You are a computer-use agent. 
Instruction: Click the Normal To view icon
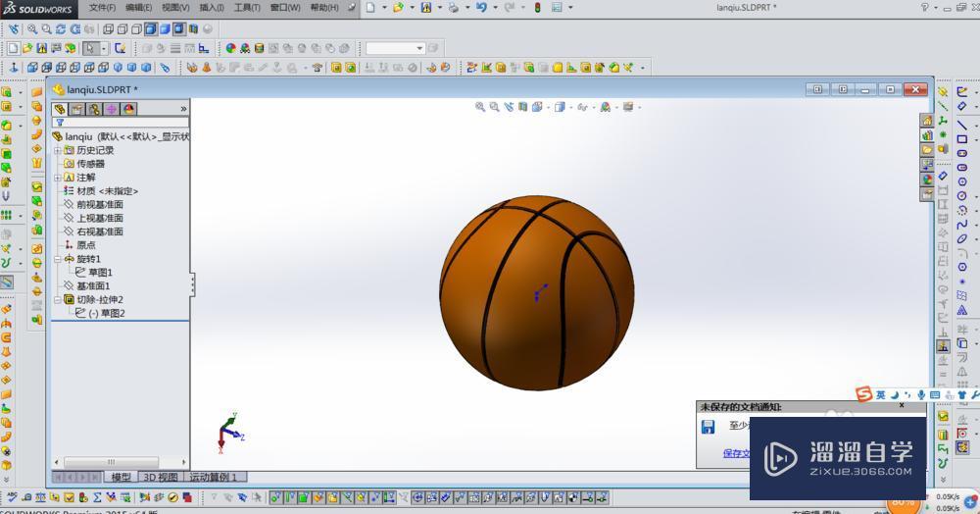(x=14, y=67)
